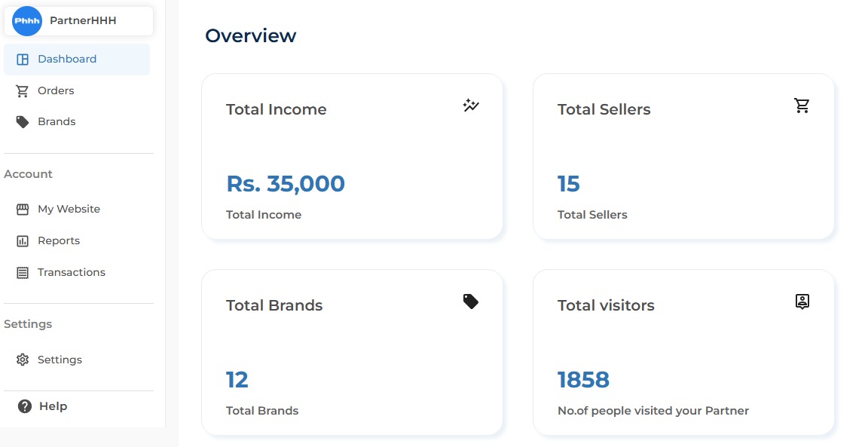This screenshot has width=868, height=447.
Task: Click the visitor badge icon on Total visitors card
Action: click(x=802, y=302)
